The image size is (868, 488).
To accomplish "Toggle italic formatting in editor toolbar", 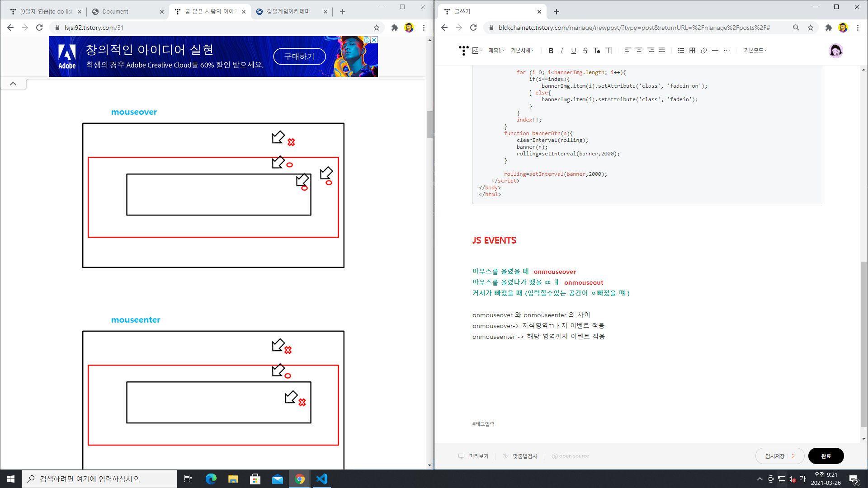I will [562, 51].
